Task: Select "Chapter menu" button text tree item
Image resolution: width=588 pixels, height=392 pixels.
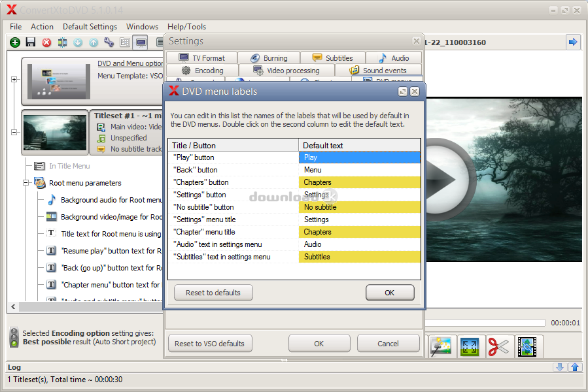Action: point(111,285)
